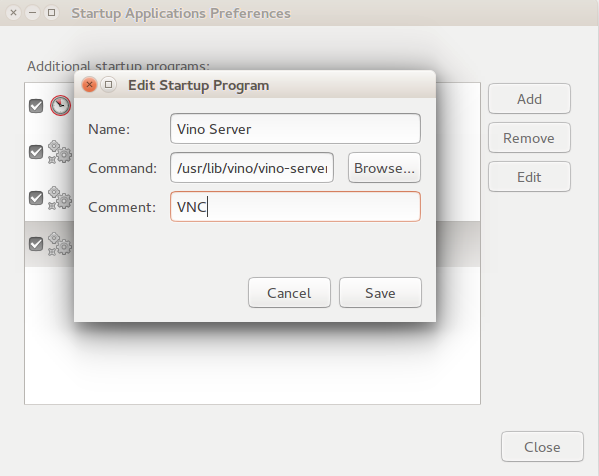Maximize the Edit Startup Program dialog

(x=108, y=84)
